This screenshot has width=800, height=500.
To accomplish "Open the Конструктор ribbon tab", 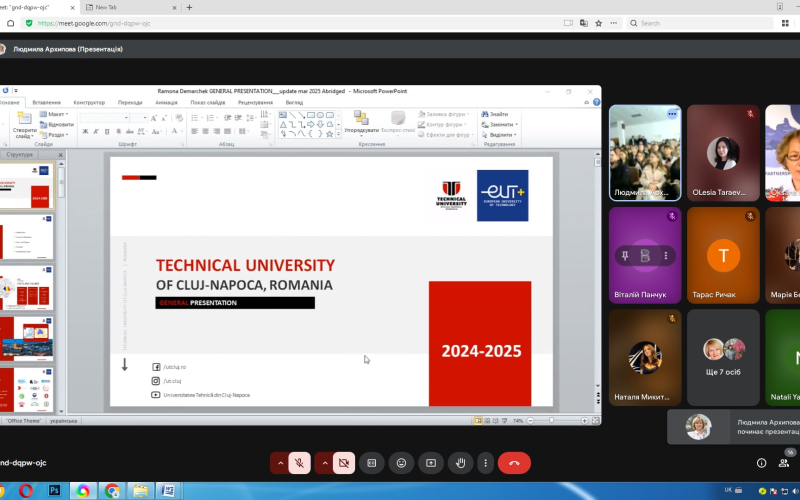I will coord(89,103).
